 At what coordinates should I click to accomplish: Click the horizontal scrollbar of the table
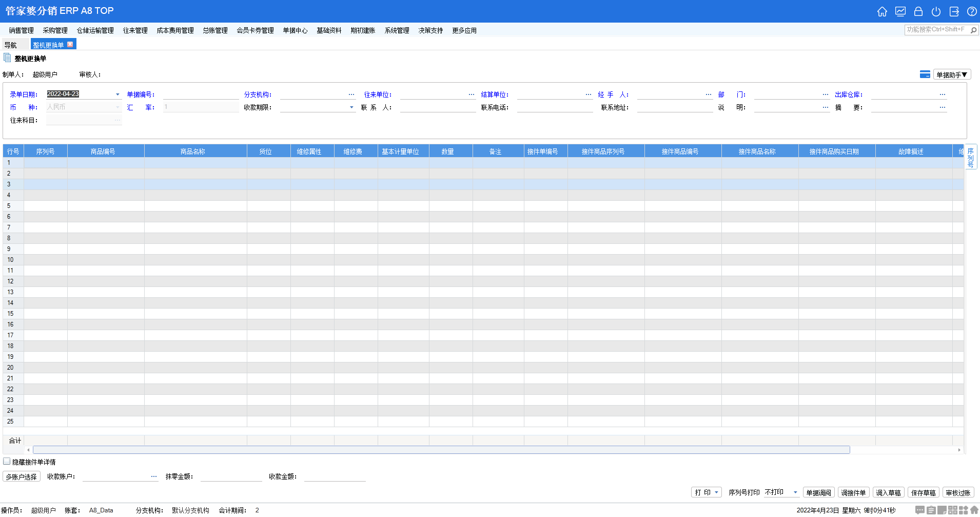click(x=441, y=450)
